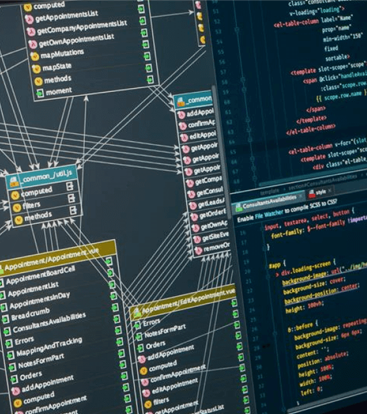367x414 pixels.
Task: Switch to the style editor tab
Action: tap(321, 192)
